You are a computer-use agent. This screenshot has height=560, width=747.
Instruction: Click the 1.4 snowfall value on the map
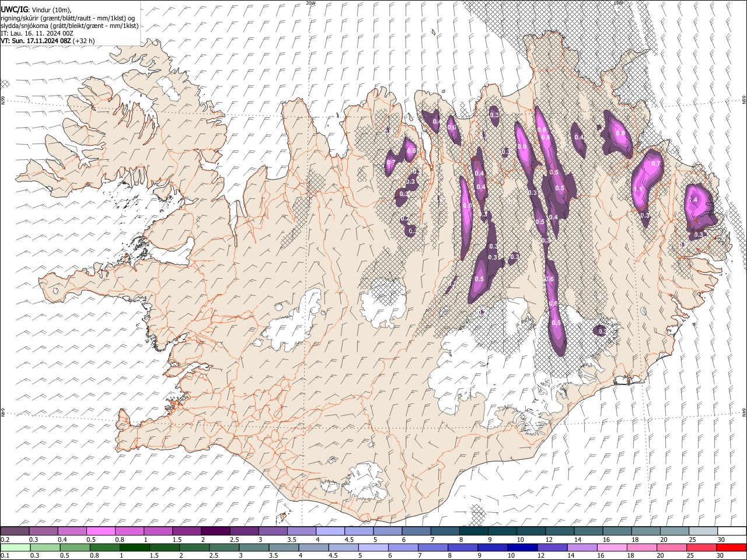[693, 199]
